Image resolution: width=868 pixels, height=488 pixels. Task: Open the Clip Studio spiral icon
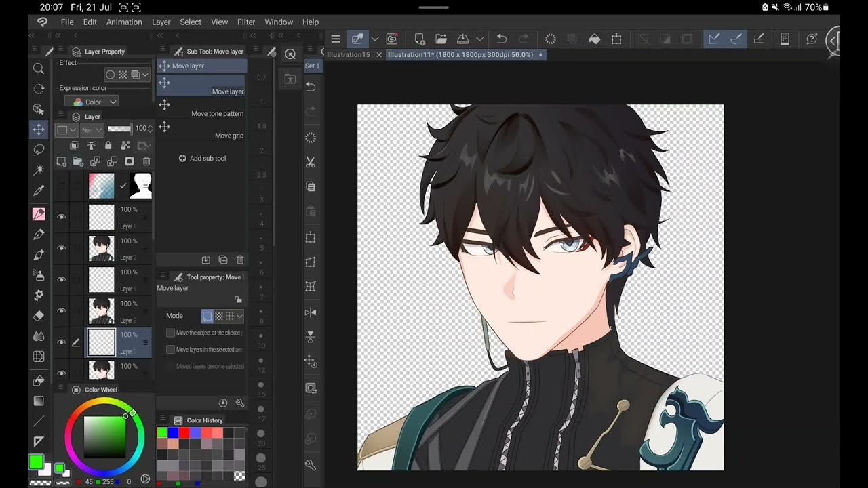pos(391,39)
